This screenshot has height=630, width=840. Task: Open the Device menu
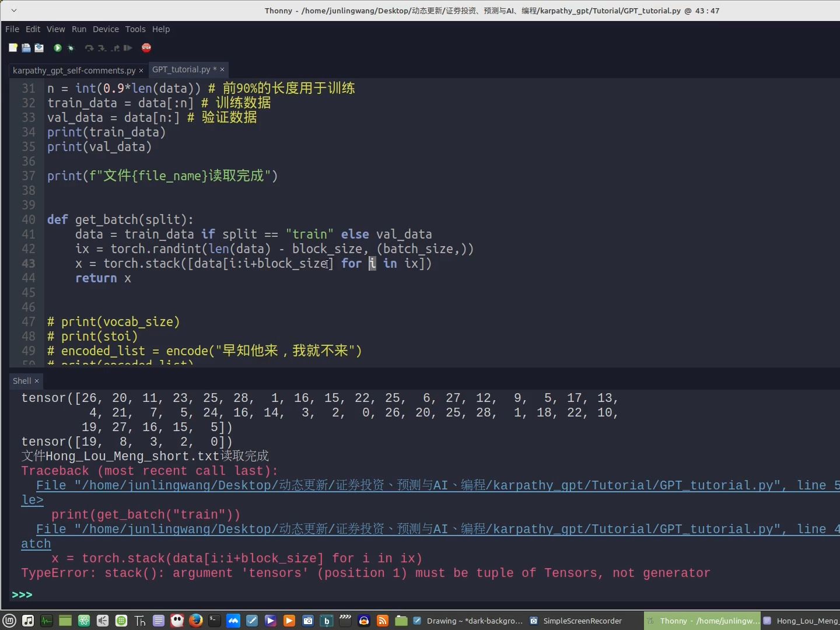106,29
